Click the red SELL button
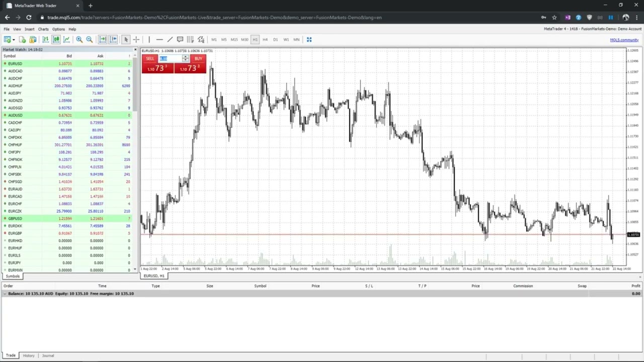 150,59
